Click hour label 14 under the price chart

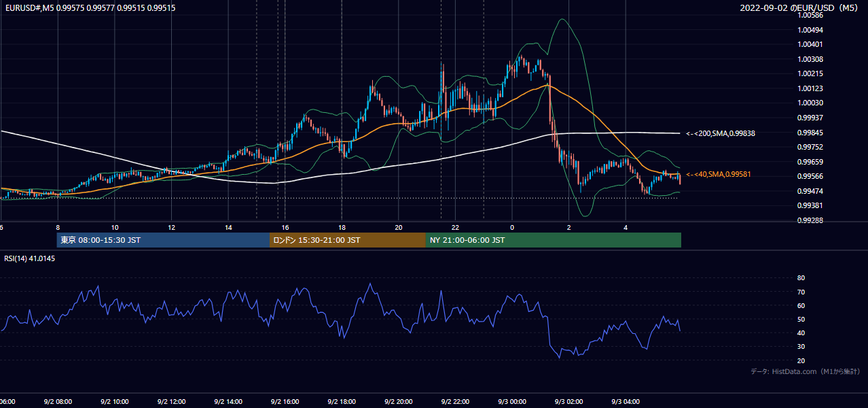pyautogui.click(x=228, y=228)
